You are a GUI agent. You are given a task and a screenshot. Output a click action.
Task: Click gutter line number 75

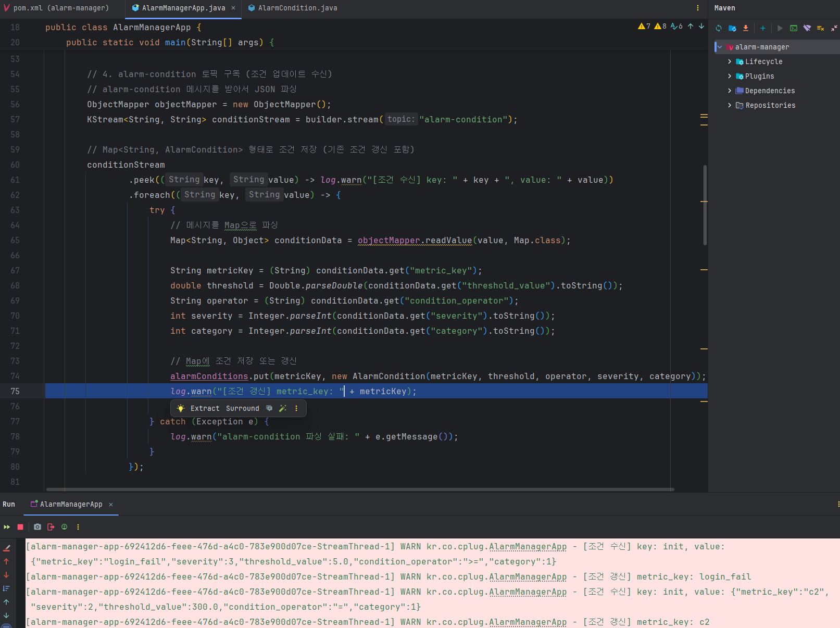click(x=15, y=391)
